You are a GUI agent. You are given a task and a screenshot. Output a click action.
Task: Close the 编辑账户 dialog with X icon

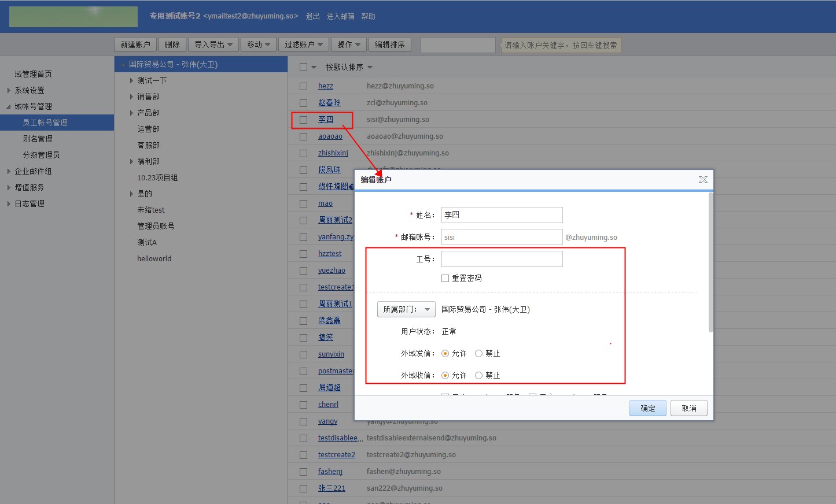[703, 180]
